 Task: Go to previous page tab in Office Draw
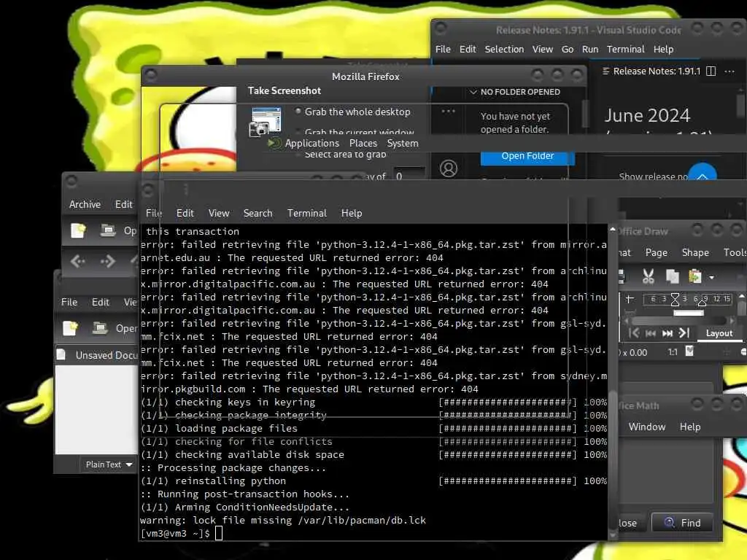click(650, 333)
